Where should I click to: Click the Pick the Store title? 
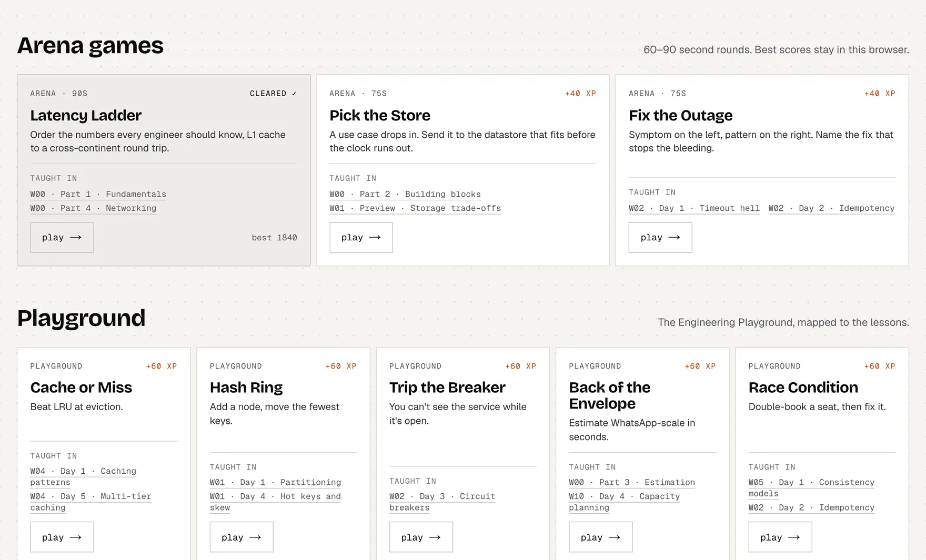380,115
